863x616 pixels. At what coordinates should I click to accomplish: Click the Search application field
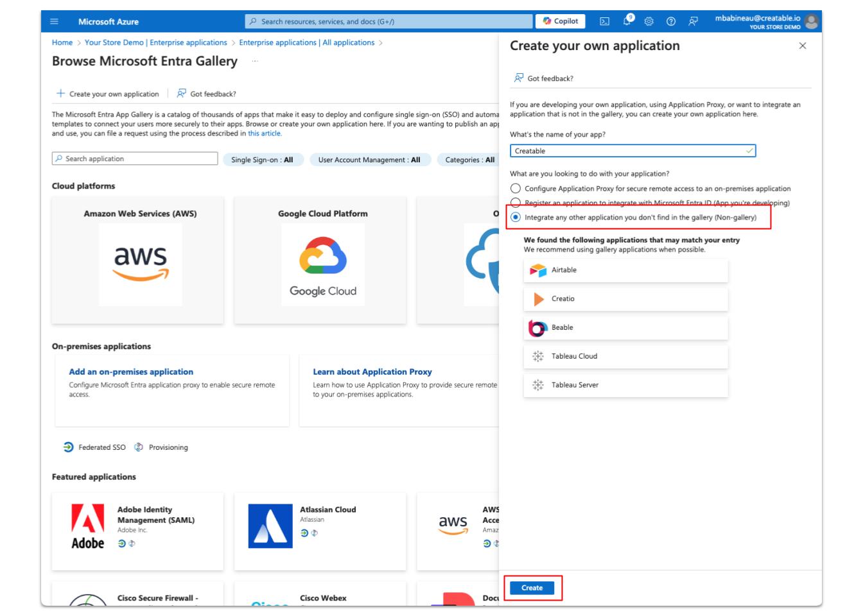pos(135,158)
